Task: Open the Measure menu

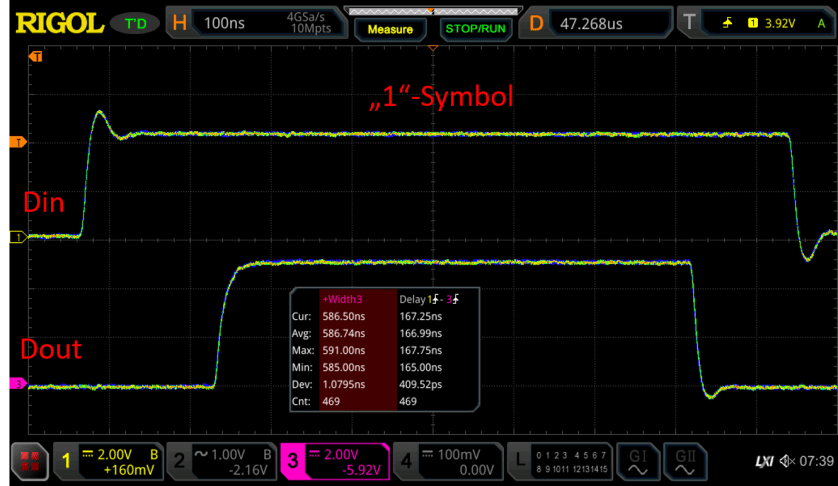Action: (390, 29)
